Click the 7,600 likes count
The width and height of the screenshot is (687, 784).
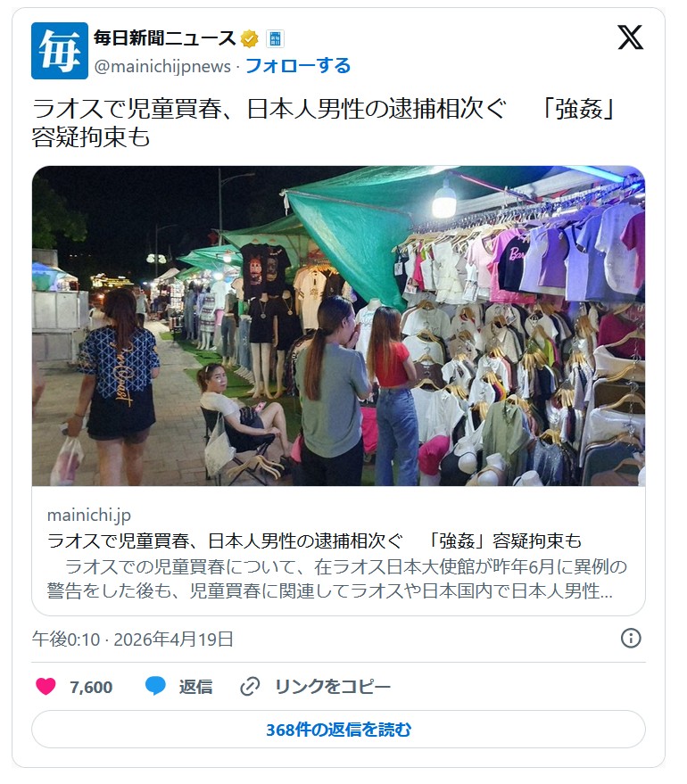[91, 687]
